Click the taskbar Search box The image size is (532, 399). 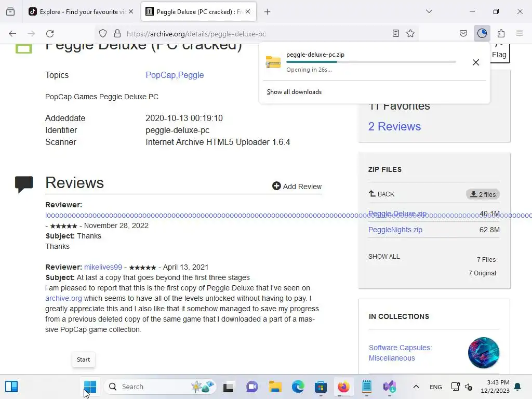pos(159,387)
